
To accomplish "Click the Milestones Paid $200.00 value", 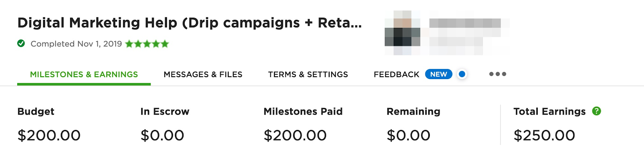I will pyautogui.click(x=295, y=135).
